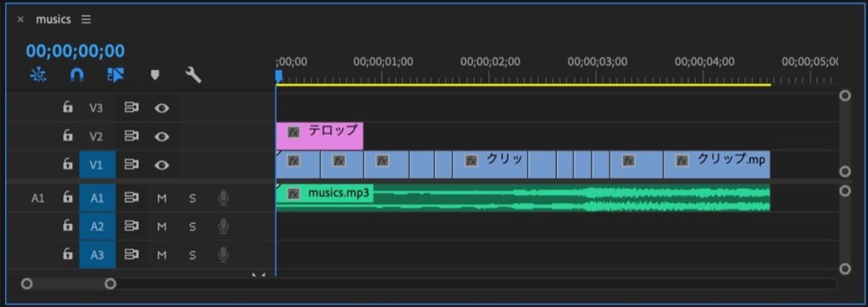Select the first V1 clip at start
This screenshot has width=868, height=307.
coord(298,165)
